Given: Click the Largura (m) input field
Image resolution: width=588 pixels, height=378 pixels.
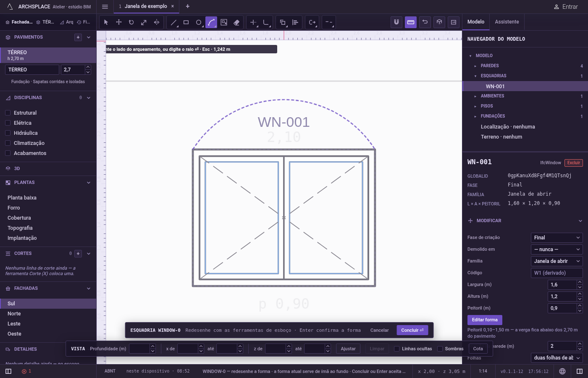Looking at the screenshot, I should (x=562, y=285).
